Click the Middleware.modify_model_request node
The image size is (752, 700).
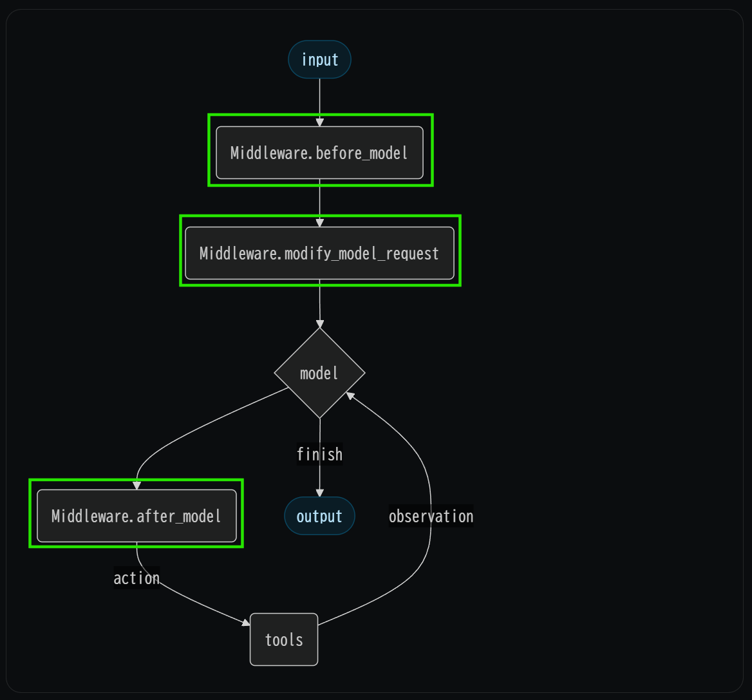pyautogui.click(x=320, y=252)
